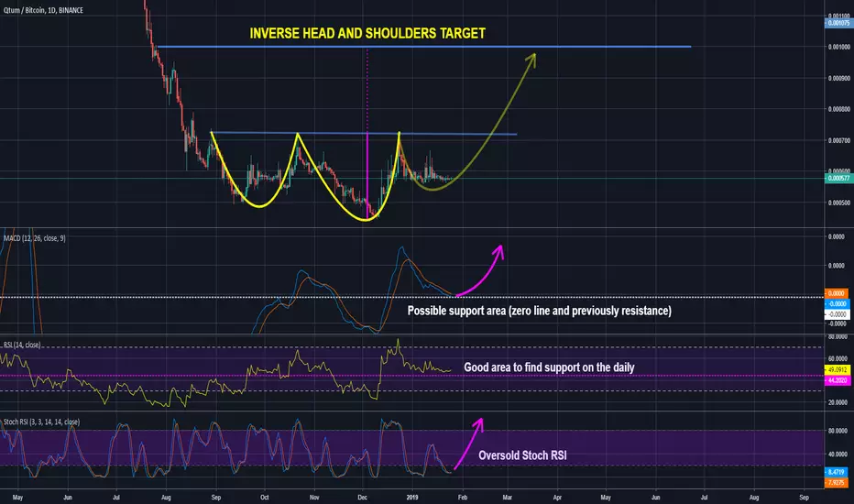Select the dotted white MACD zero line

(x=412, y=297)
